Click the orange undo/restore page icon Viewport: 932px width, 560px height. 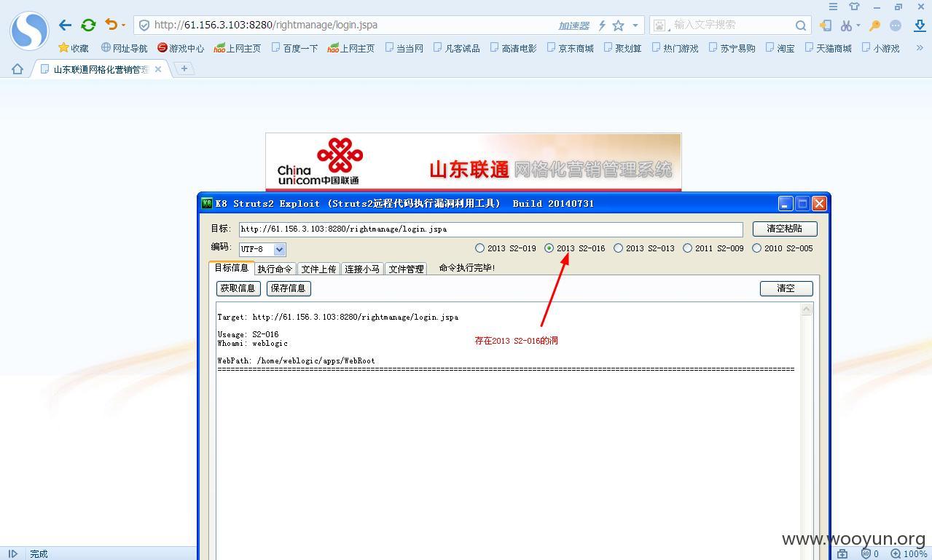[x=111, y=24]
